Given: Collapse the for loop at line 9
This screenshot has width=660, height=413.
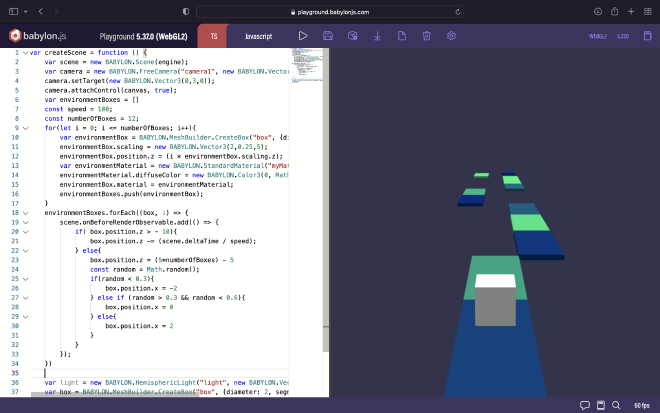Looking at the screenshot, I should tap(26, 128).
